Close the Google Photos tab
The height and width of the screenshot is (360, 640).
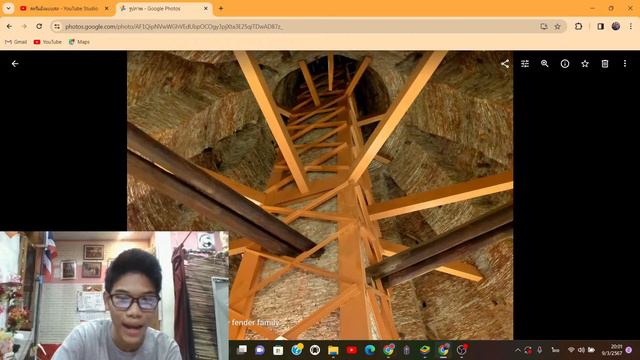[x=206, y=8]
